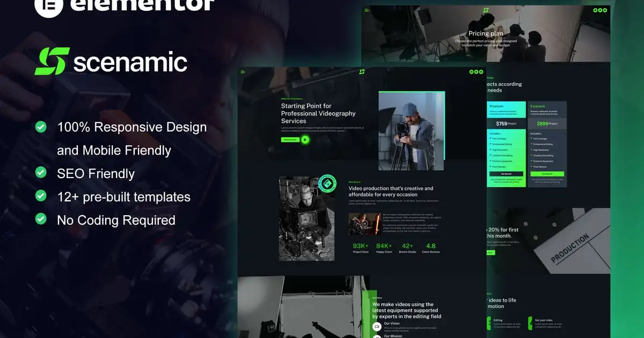Click the 100% Responsive Design text
The height and width of the screenshot is (338, 644).
coord(131,127)
